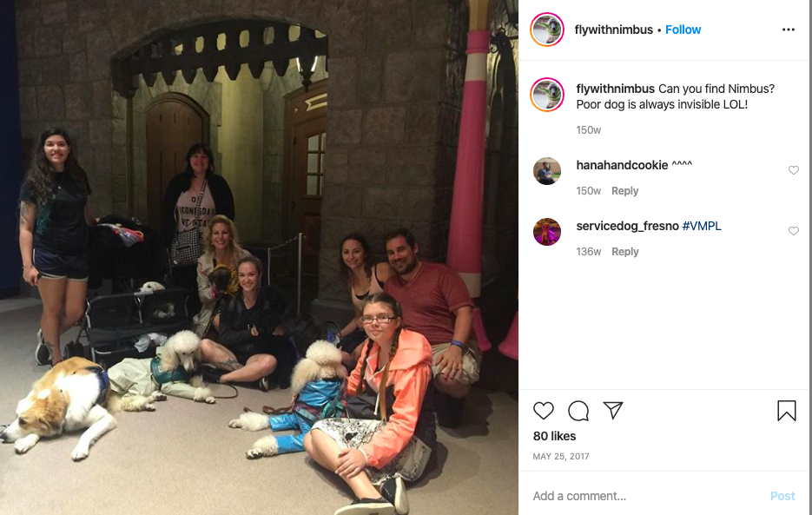The width and height of the screenshot is (812, 515).
Task: Save the post with bookmark icon
Action: click(x=786, y=410)
